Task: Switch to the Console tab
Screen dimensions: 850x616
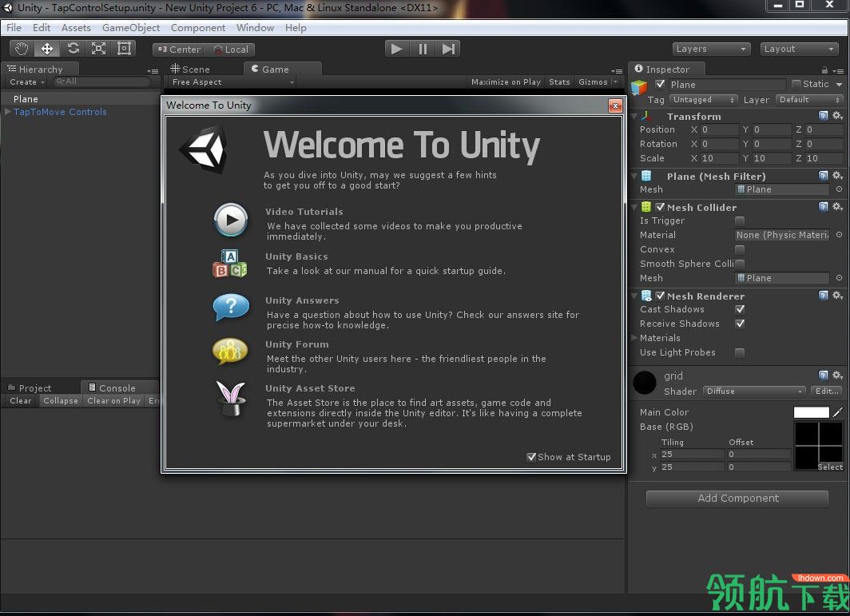Action: click(112, 387)
